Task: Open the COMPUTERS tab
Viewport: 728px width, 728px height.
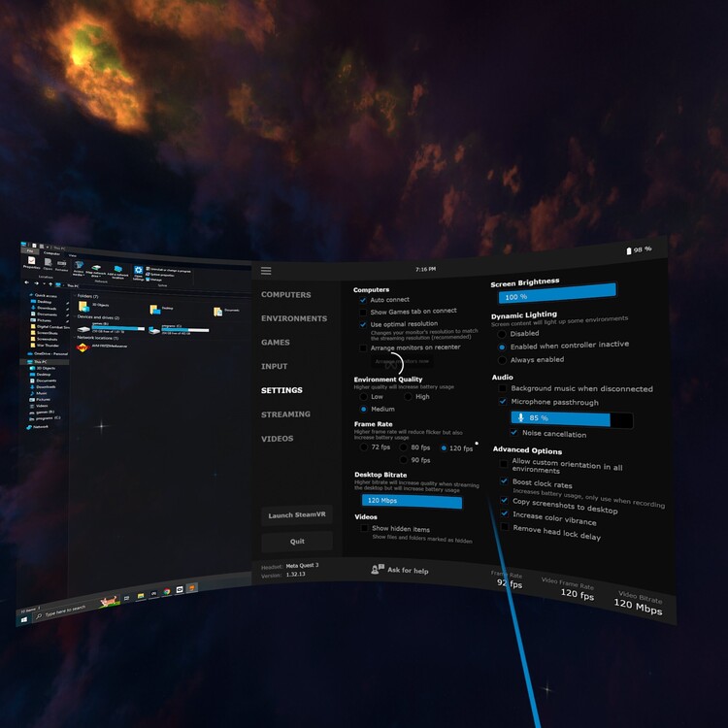Action: click(286, 295)
